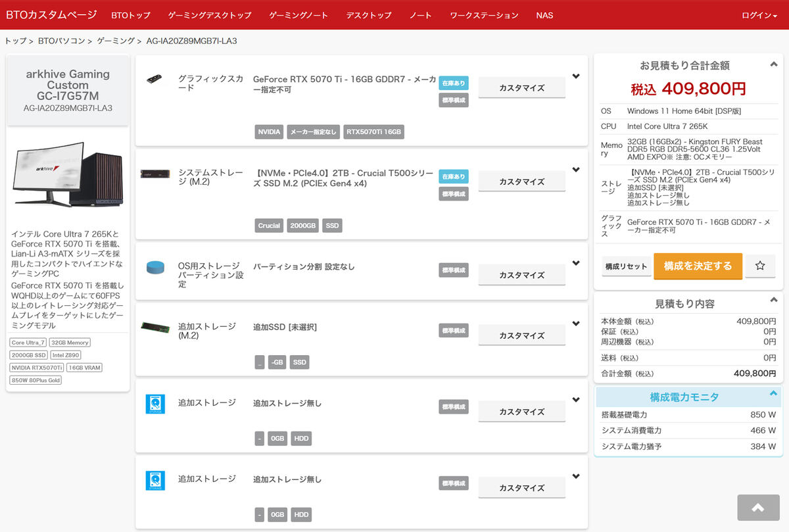Expand the システムストレージ (M.2) row chevron
Image resolution: width=789 pixels, height=532 pixels.
(576, 170)
